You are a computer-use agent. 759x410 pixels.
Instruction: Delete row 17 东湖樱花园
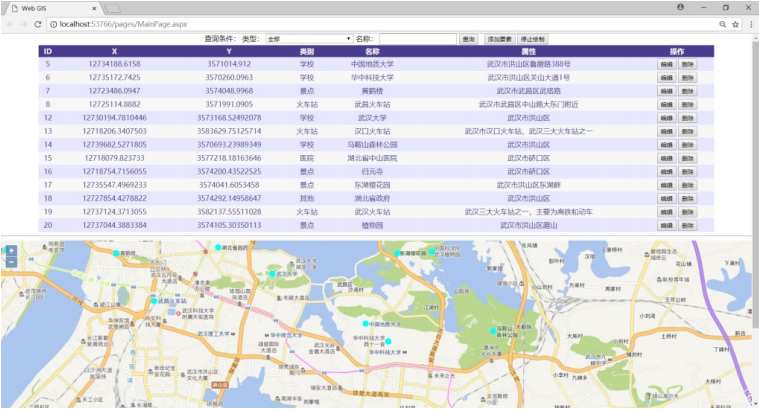687,185
